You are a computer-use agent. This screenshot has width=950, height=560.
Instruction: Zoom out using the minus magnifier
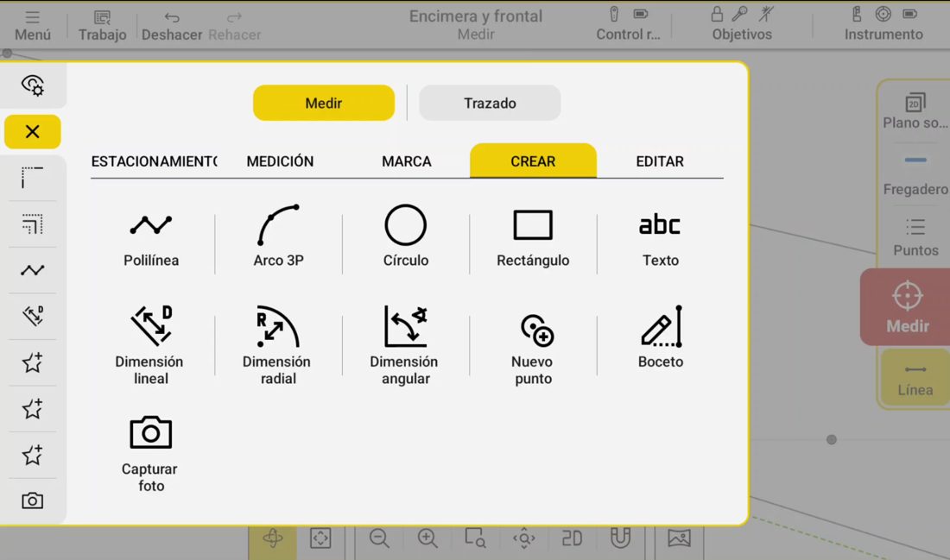click(379, 538)
